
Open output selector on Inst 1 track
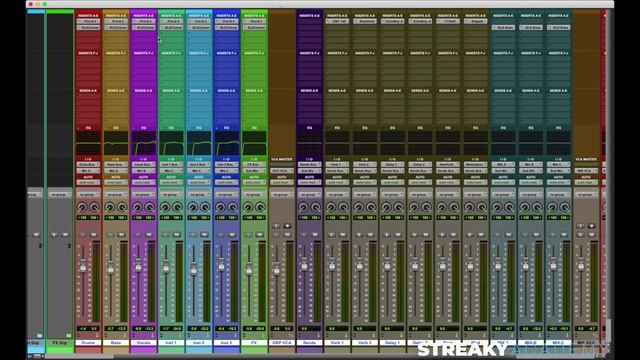[171, 171]
